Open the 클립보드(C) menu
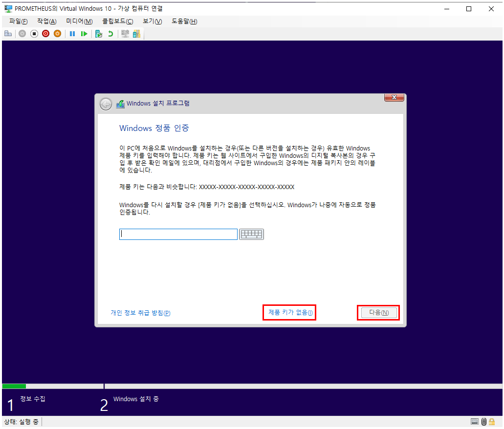This screenshot has height=429, width=504. tap(118, 21)
